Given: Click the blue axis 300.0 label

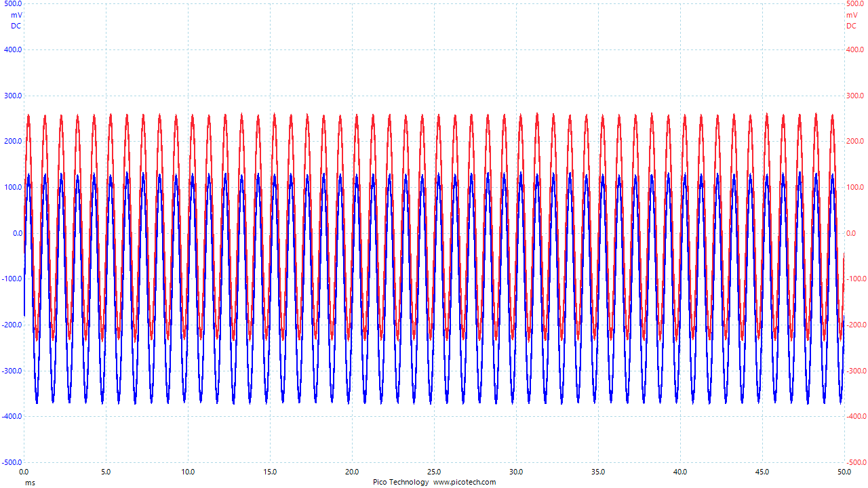Looking at the screenshot, I should pyautogui.click(x=13, y=96).
